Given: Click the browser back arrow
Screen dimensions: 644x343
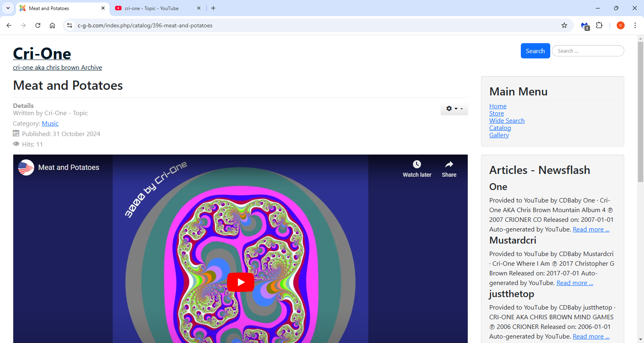Looking at the screenshot, I should (x=9, y=25).
